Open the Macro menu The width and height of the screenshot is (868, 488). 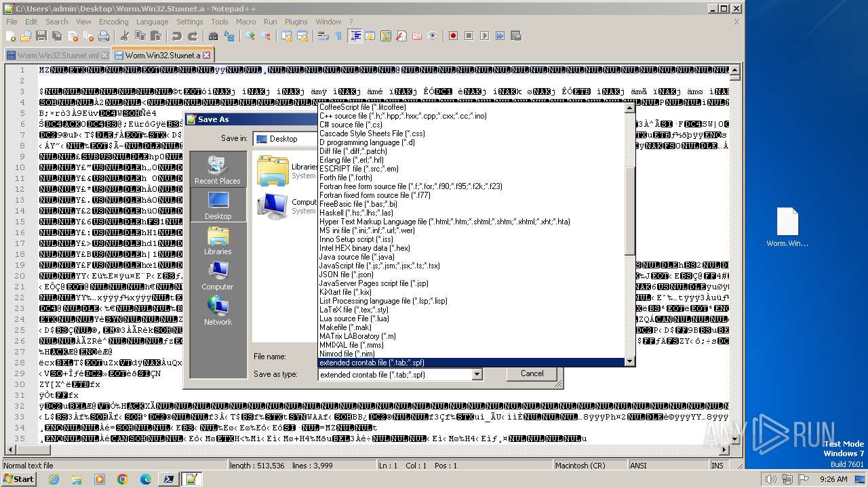tap(246, 22)
